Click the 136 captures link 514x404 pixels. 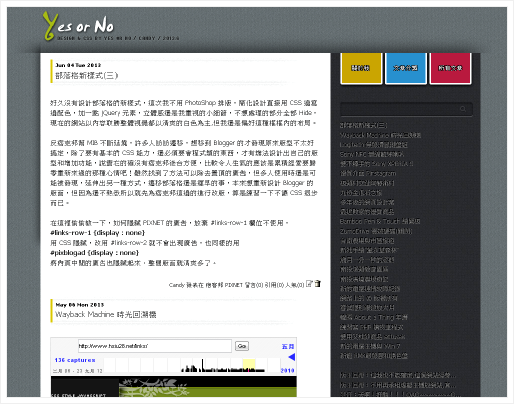point(75,360)
